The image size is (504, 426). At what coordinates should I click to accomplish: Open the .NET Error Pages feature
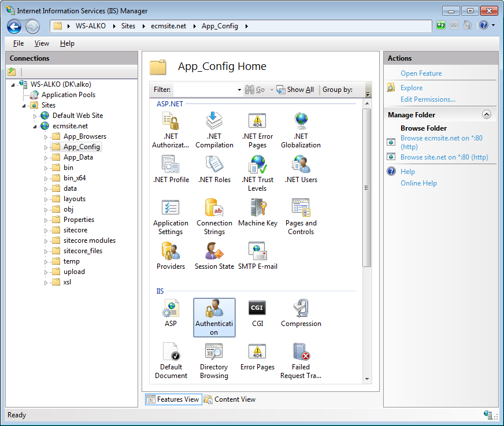coord(257,130)
